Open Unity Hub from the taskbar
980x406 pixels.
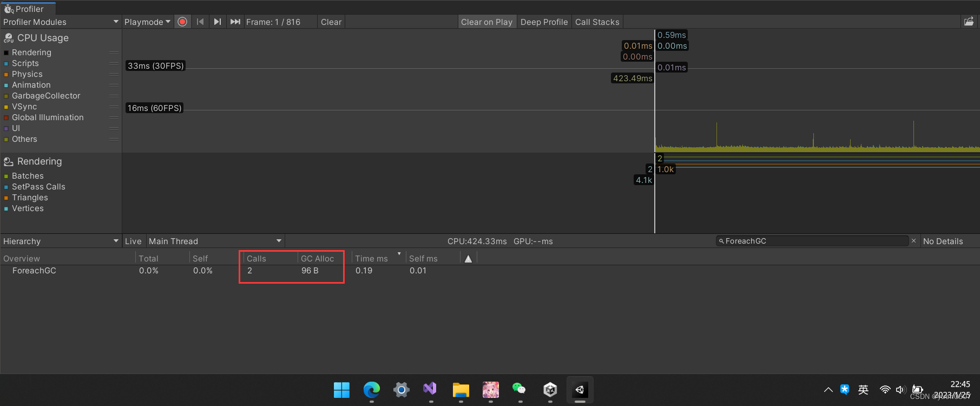550,390
